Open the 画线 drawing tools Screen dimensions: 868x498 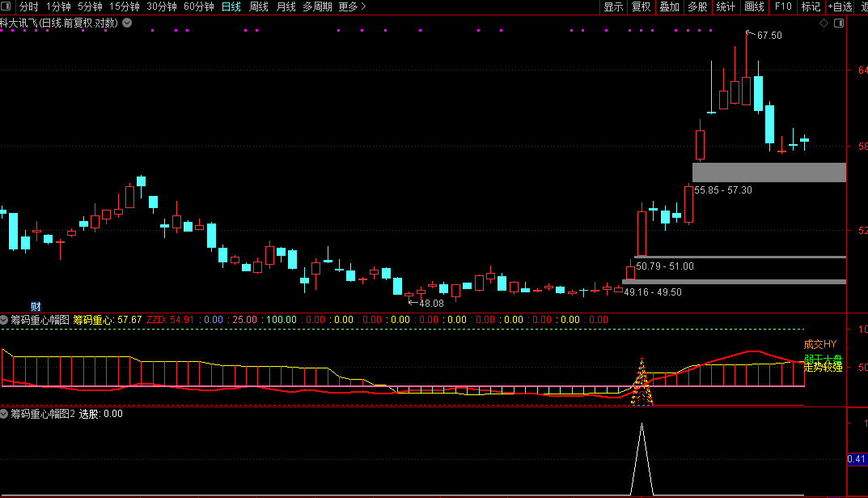coord(754,6)
